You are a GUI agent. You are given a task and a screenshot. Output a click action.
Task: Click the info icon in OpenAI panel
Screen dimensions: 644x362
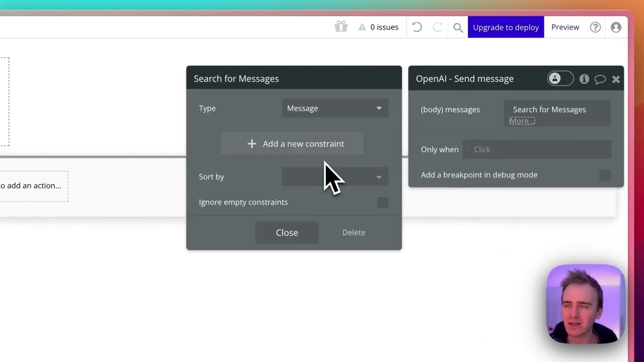(584, 79)
